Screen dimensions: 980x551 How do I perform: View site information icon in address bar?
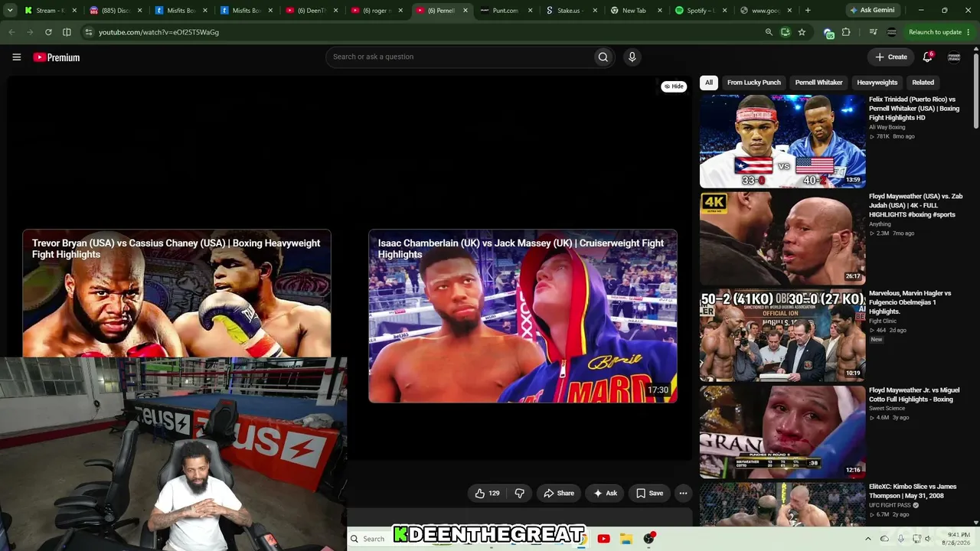click(x=88, y=32)
